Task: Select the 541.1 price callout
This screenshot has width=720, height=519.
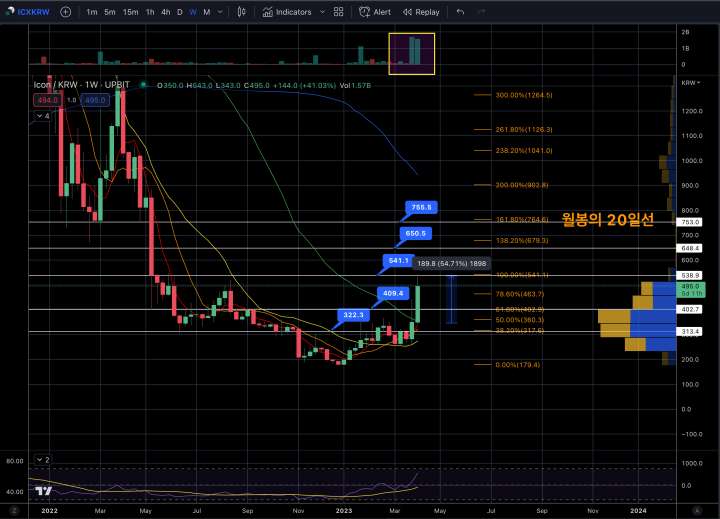Action: pos(399,261)
